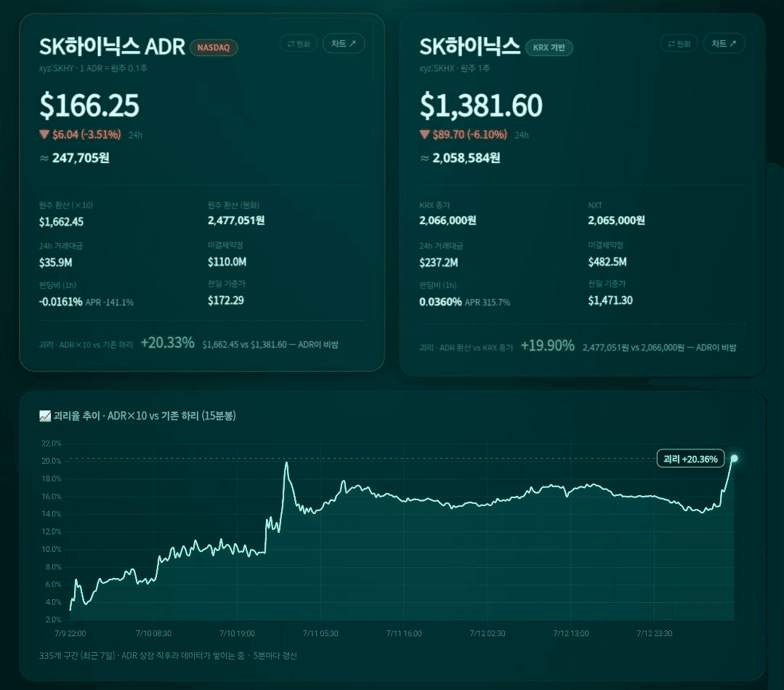This screenshot has width=784, height=690.
Task: Click the $1,381.60 price heading
Action: coord(481,105)
